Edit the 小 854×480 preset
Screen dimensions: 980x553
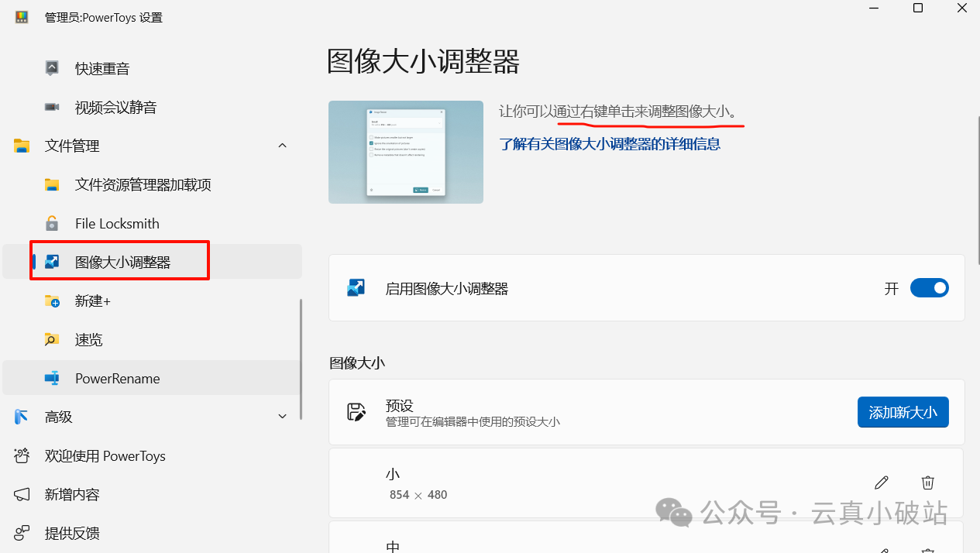click(x=881, y=483)
